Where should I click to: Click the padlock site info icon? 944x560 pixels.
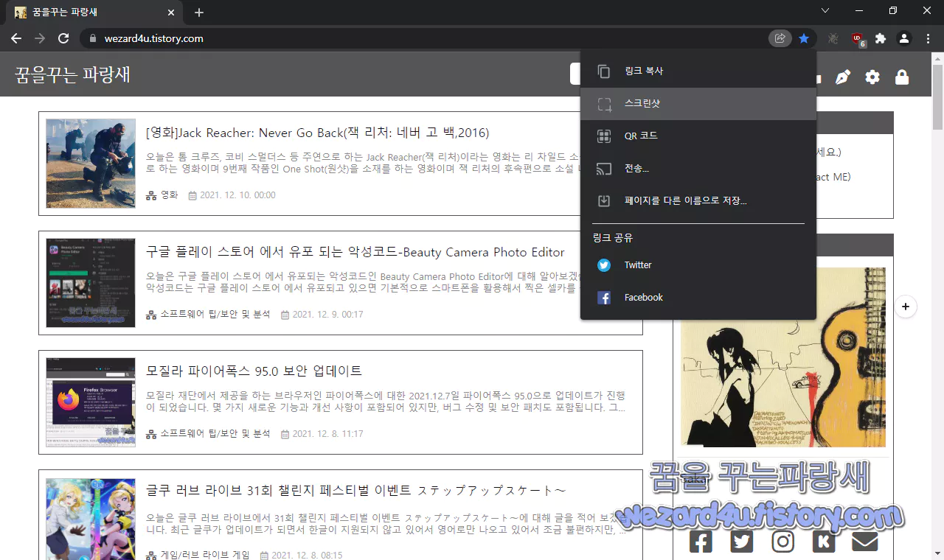coord(92,38)
